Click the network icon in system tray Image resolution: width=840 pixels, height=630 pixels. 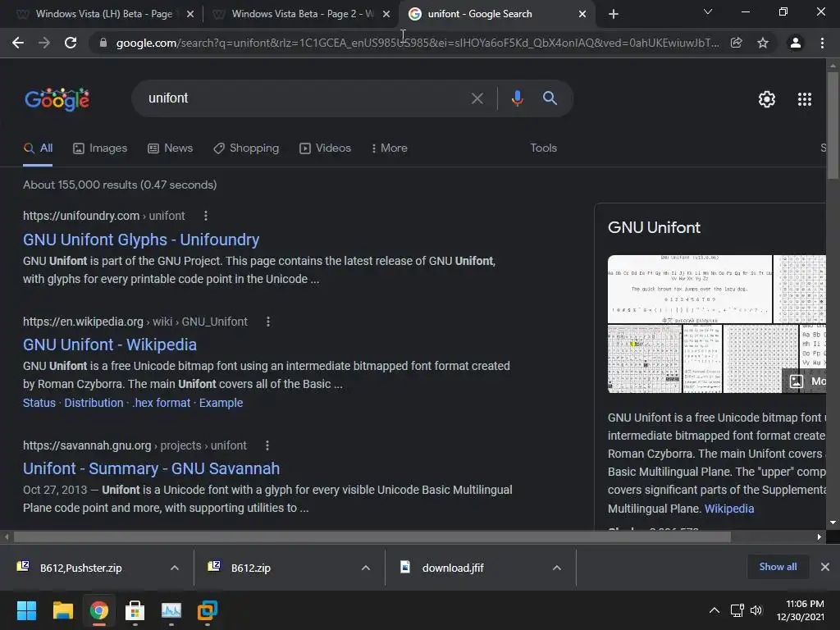(x=737, y=610)
